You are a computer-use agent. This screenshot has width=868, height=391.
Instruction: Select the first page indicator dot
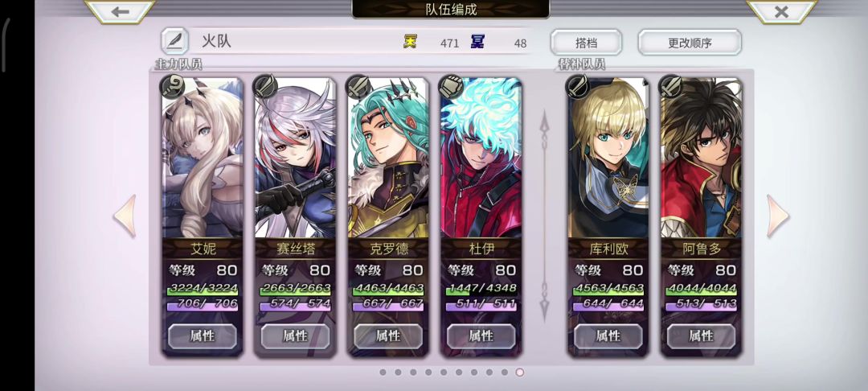click(383, 372)
